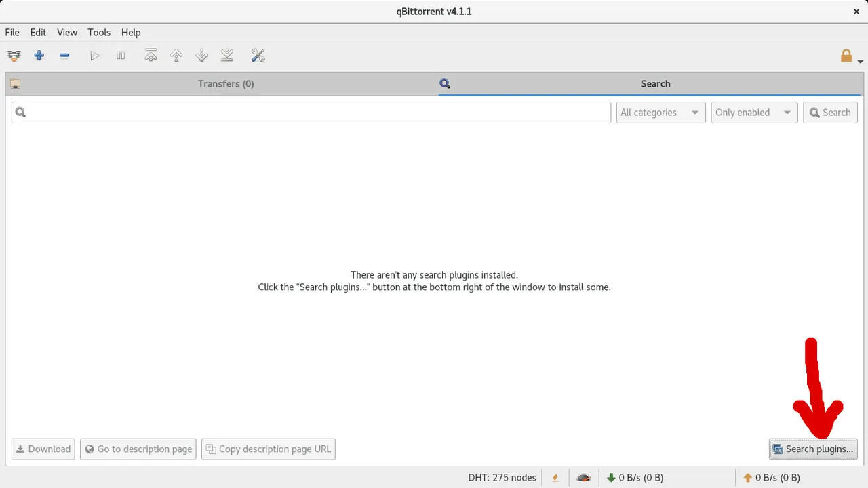Viewport: 868px width, 488px height.
Task: Open the Add Torrent Link tool
Action: [14, 56]
